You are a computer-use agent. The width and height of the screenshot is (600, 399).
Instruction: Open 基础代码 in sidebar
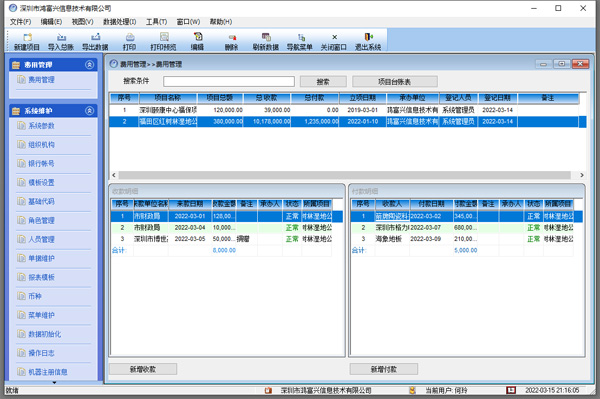pyautogui.click(x=41, y=201)
